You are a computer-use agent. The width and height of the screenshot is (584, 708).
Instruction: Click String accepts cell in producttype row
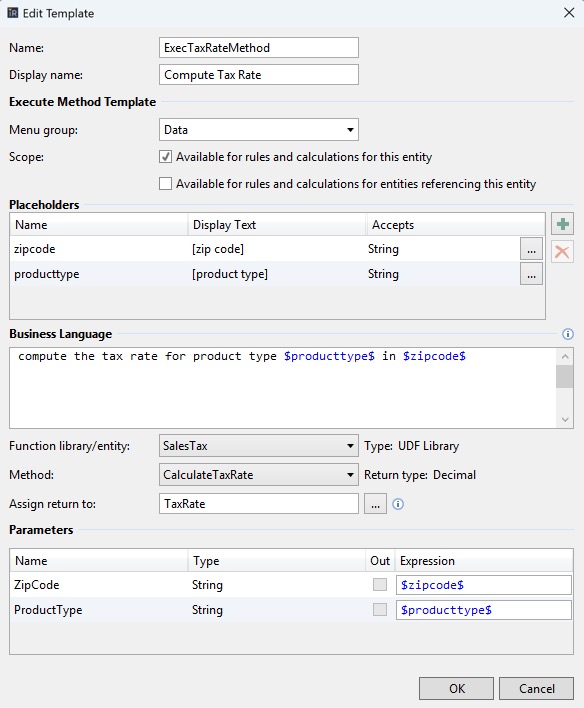pos(383,274)
